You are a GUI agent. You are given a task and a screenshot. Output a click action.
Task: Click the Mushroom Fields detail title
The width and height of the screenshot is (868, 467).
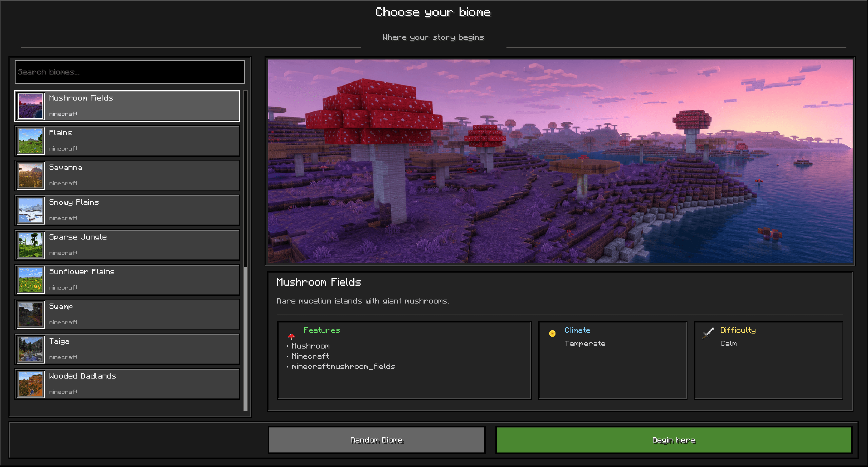[319, 282]
